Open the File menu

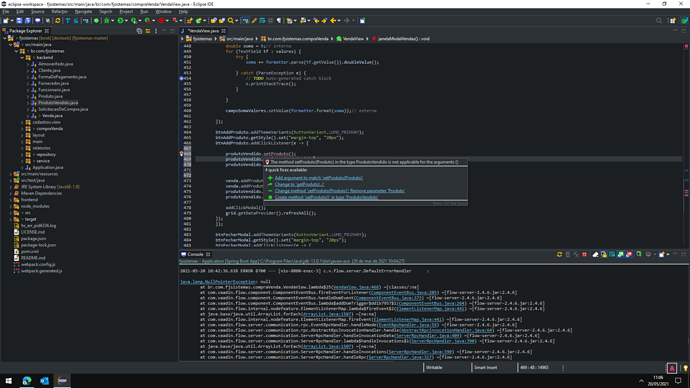(6, 11)
